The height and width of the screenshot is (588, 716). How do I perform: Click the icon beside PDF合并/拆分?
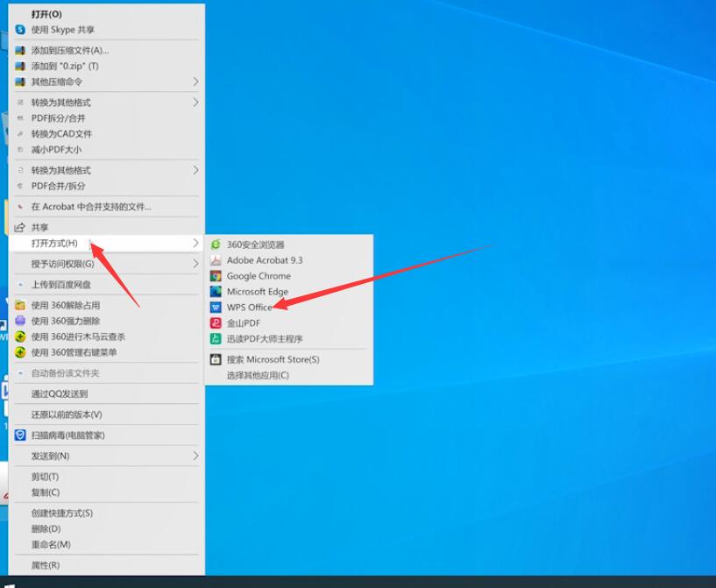pyautogui.click(x=20, y=186)
